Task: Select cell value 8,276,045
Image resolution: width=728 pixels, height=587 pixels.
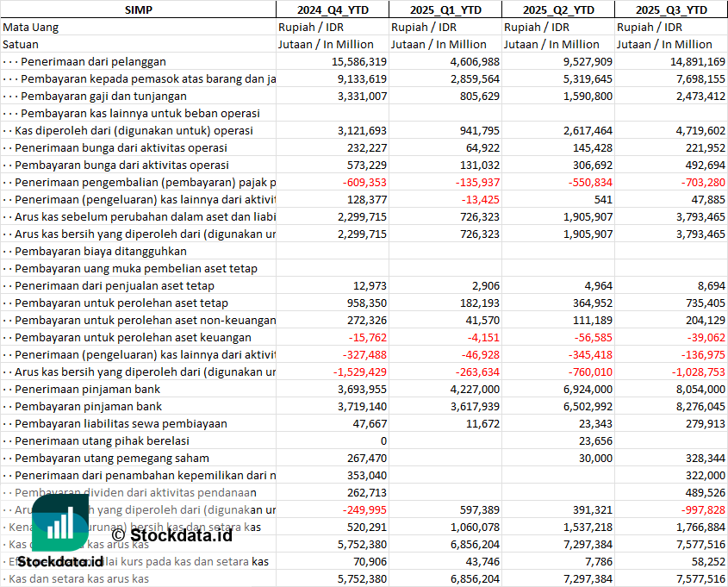Action: 700,406
